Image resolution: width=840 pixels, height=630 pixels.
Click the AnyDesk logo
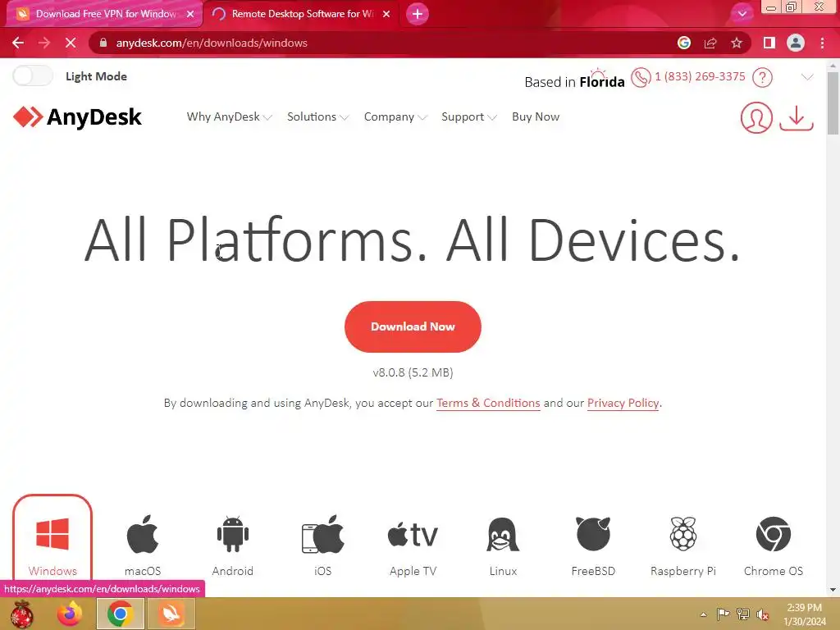point(77,116)
